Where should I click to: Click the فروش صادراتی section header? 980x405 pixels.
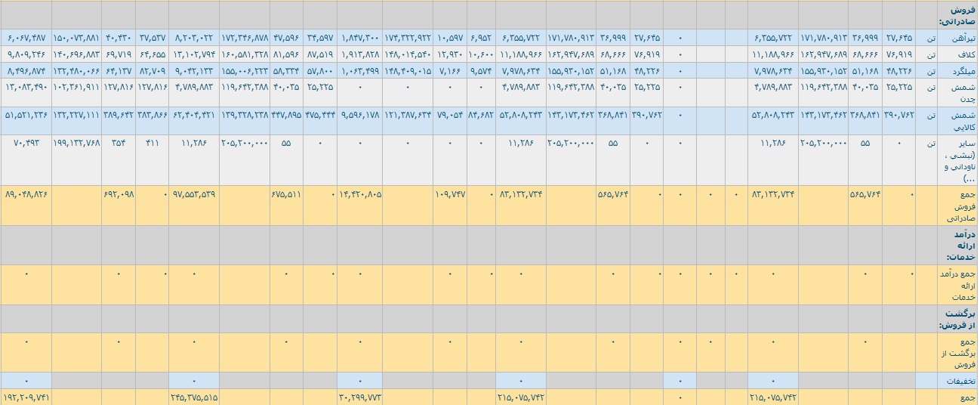coord(957,15)
